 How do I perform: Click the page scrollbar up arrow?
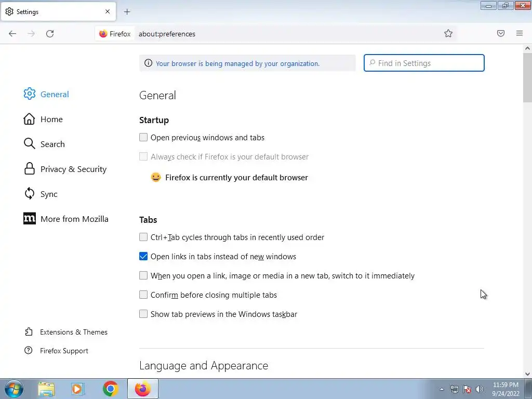(x=527, y=48)
